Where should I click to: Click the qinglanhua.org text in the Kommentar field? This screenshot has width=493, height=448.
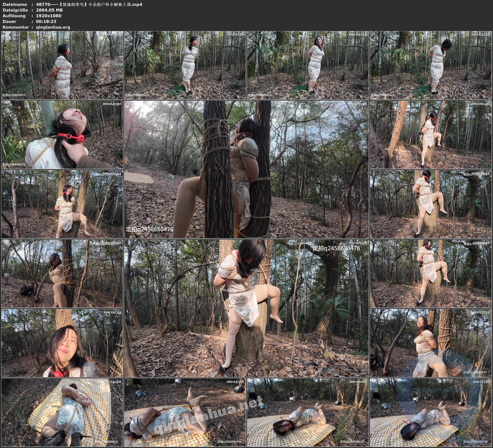(x=53, y=27)
